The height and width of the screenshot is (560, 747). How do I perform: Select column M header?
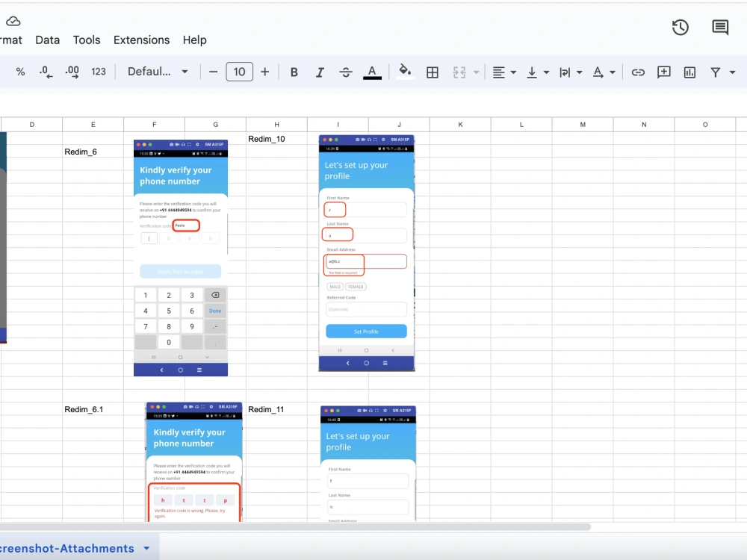click(x=583, y=124)
